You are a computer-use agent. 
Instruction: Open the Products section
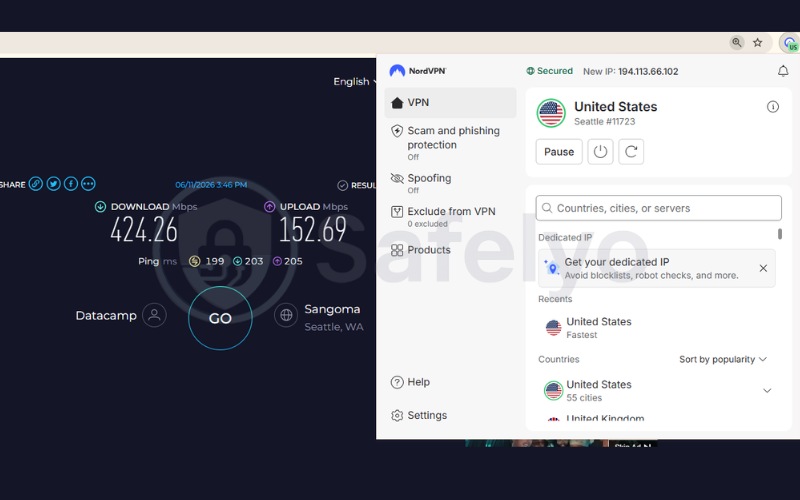tap(451, 250)
